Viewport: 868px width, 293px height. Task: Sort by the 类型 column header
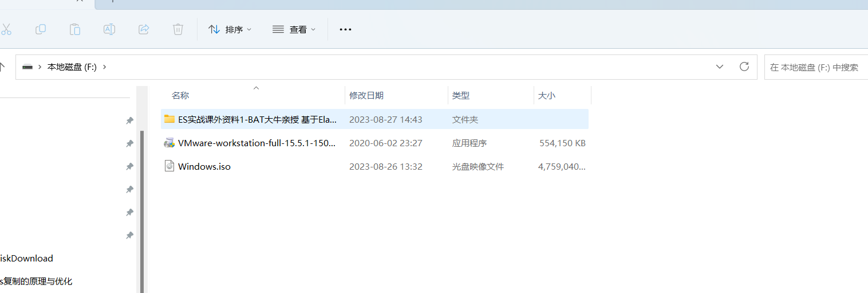[461, 96]
